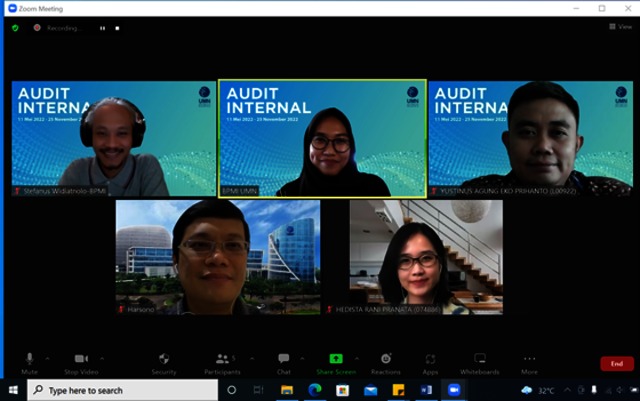
Task: Open the More options menu
Action: click(529, 363)
